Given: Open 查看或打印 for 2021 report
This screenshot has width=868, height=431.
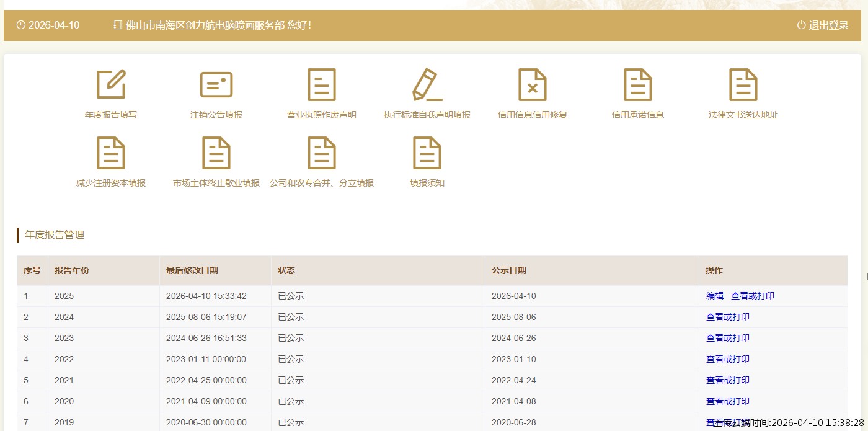Looking at the screenshot, I should tap(728, 381).
